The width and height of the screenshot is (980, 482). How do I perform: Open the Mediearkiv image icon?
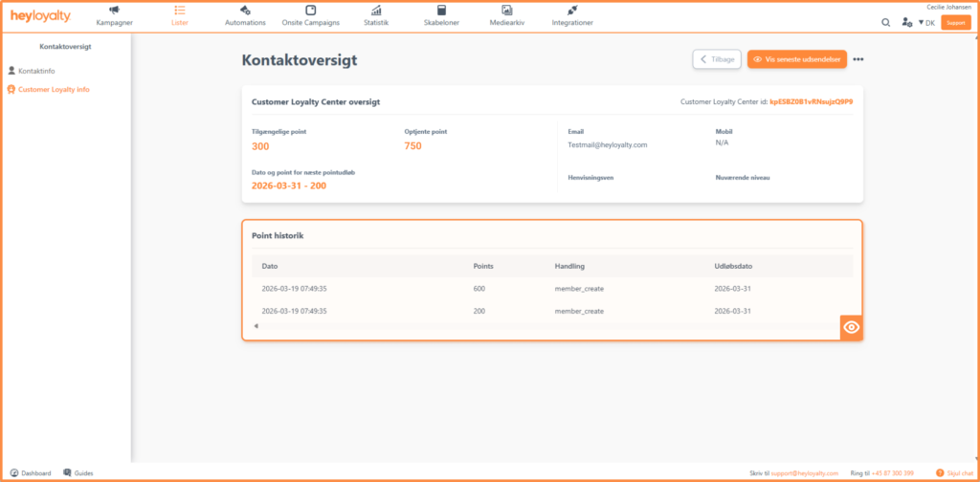click(507, 10)
